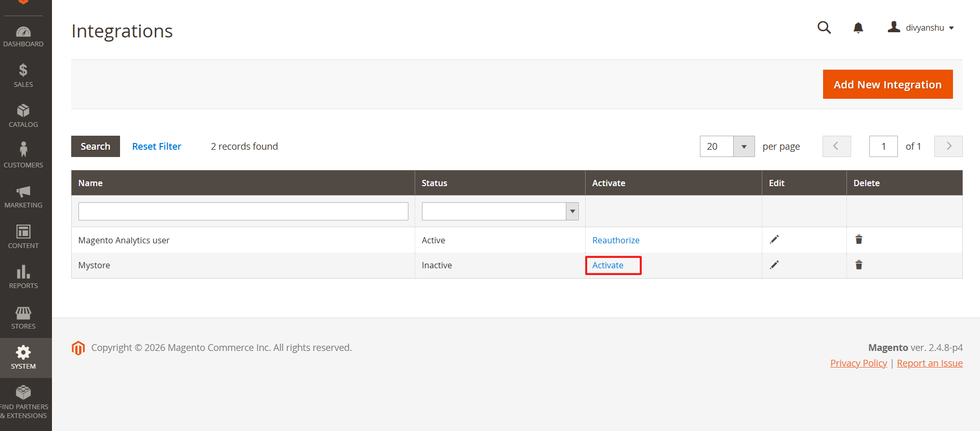Screen dimensions: 980x431
Task: Activate the Mystore integration
Action: [607, 265]
